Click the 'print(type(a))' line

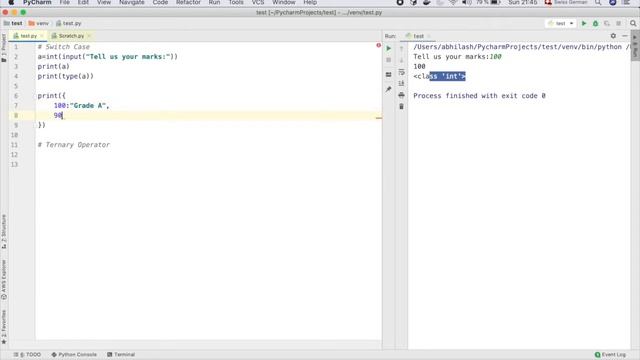tap(66, 76)
